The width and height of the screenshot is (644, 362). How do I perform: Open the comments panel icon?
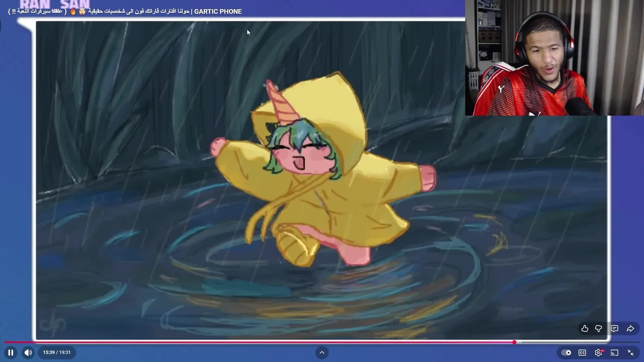(614, 328)
